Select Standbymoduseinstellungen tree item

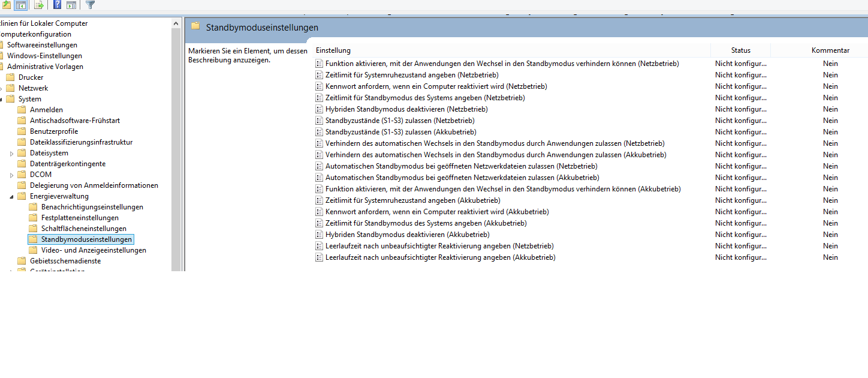(x=86, y=239)
